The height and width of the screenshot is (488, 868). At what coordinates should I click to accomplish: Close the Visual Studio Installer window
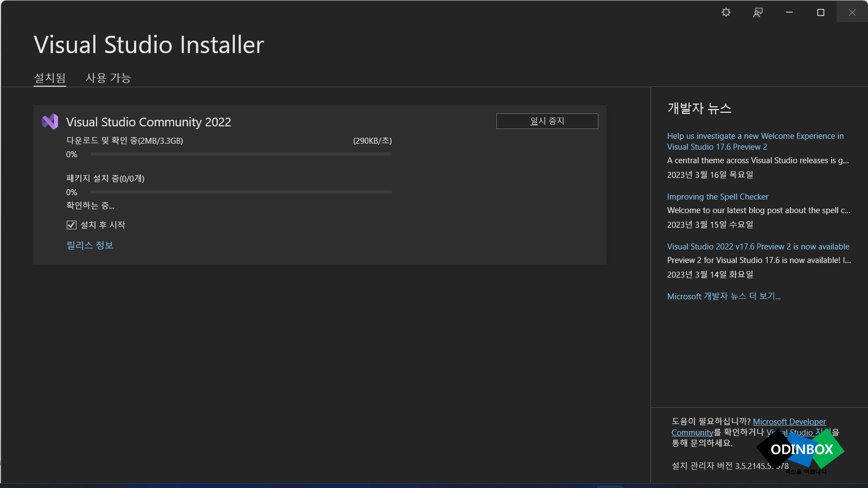[x=852, y=12]
